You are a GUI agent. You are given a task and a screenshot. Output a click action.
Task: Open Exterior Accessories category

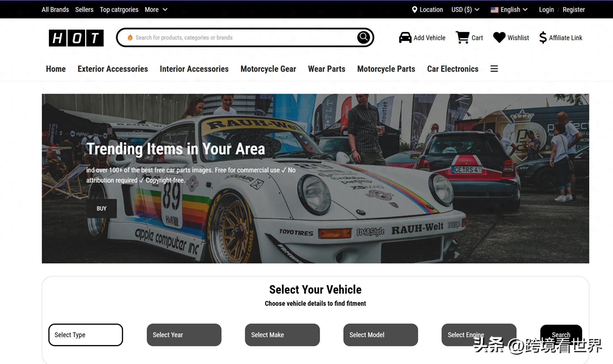113,69
